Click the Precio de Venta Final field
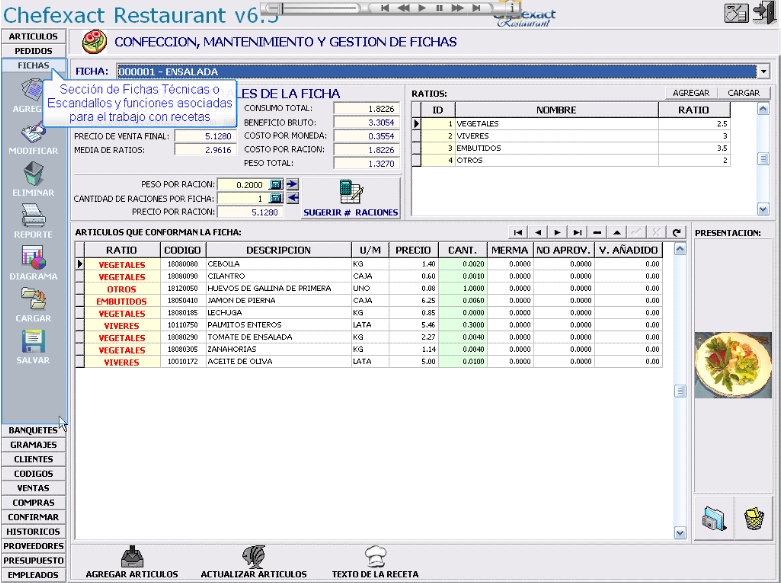 coord(205,136)
